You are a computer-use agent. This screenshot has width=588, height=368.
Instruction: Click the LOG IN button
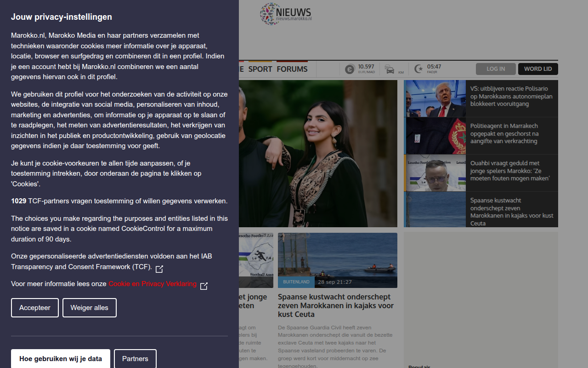496,69
